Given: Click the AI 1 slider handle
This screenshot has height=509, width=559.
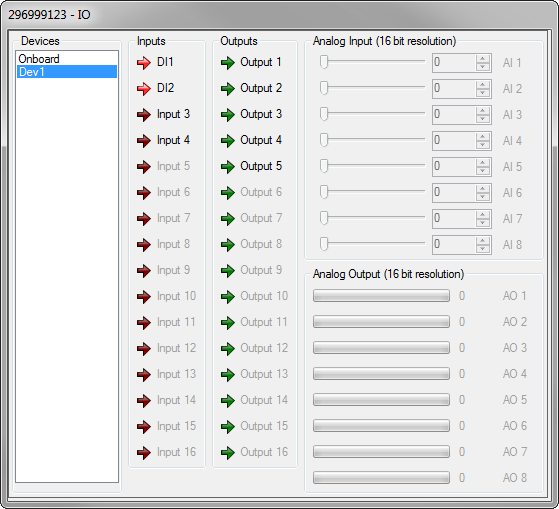Looking at the screenshot, I should tap(324, 62).
